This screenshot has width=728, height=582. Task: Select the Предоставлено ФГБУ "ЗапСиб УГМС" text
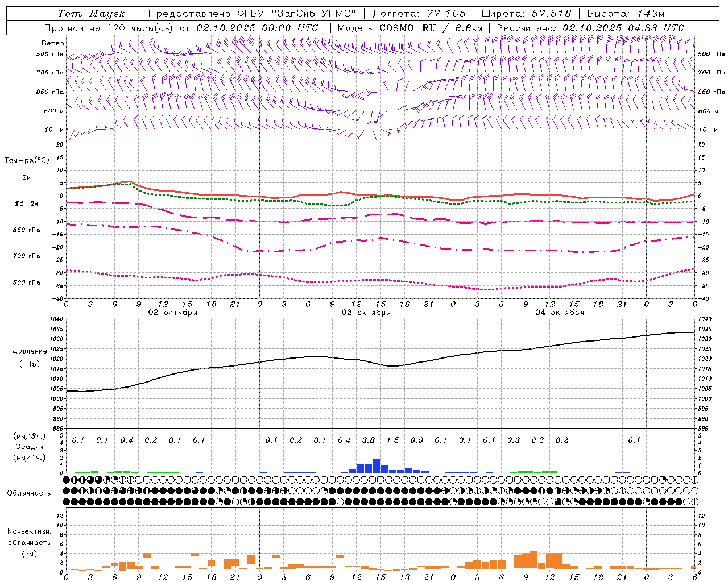(x=252, y=14)
